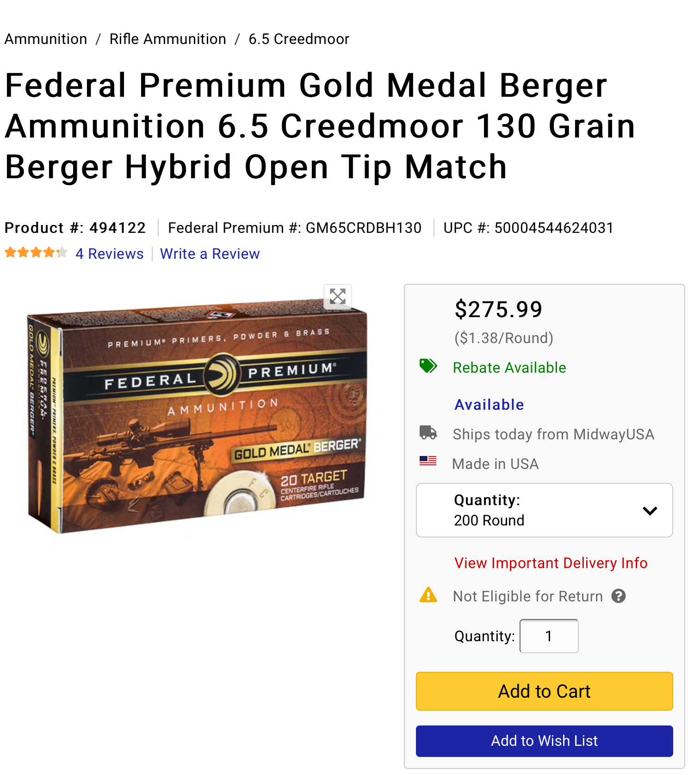Click the shipping truck icon

(428, 432)
